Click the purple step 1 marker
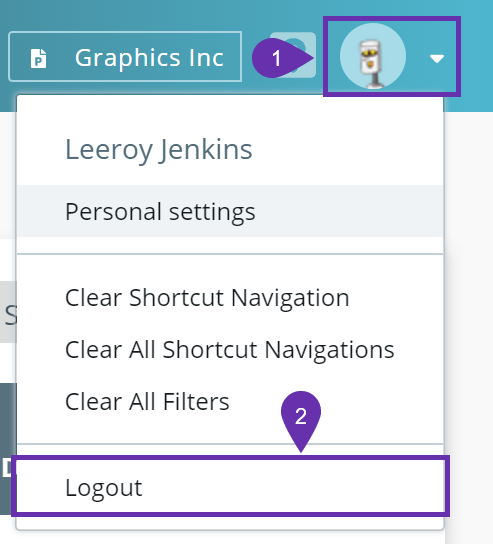The width and height of the screenshot is (493, 544). 281,58
